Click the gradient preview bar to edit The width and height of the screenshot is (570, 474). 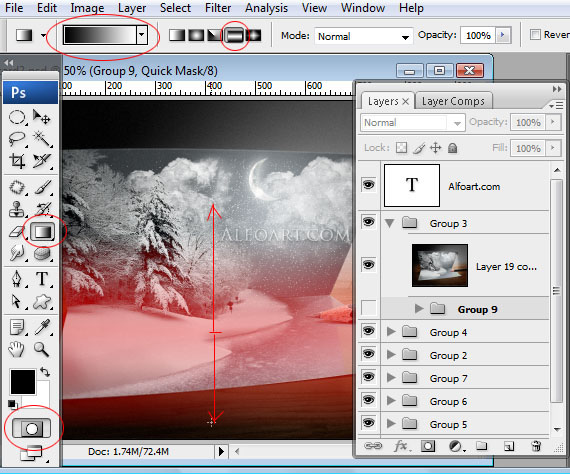[x=100, y=35]
